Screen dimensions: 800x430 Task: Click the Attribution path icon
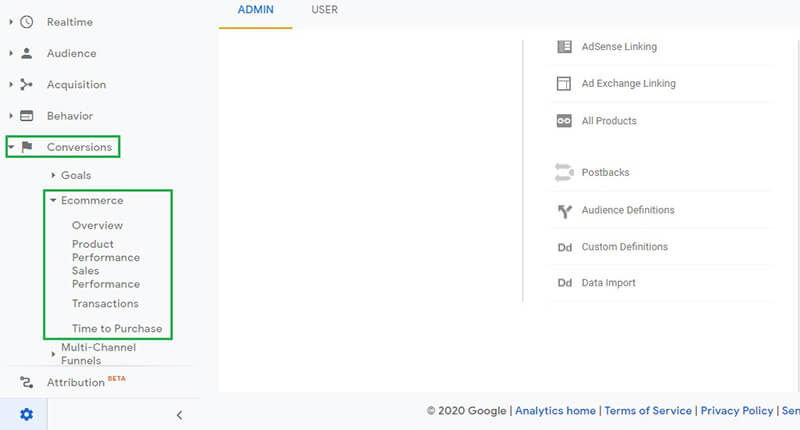pyautogui.click(x=27, y=382)
